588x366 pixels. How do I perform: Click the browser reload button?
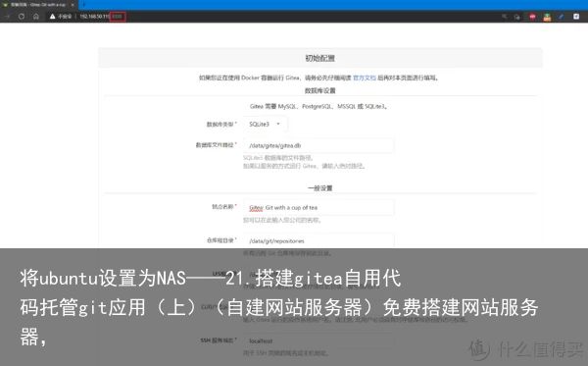point(22,17)
